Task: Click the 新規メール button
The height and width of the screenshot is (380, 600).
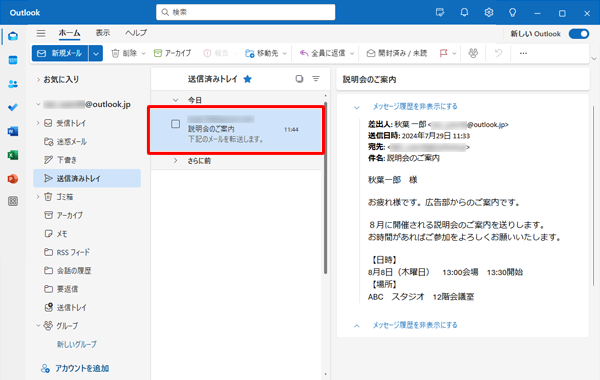Action: (60, 54)
